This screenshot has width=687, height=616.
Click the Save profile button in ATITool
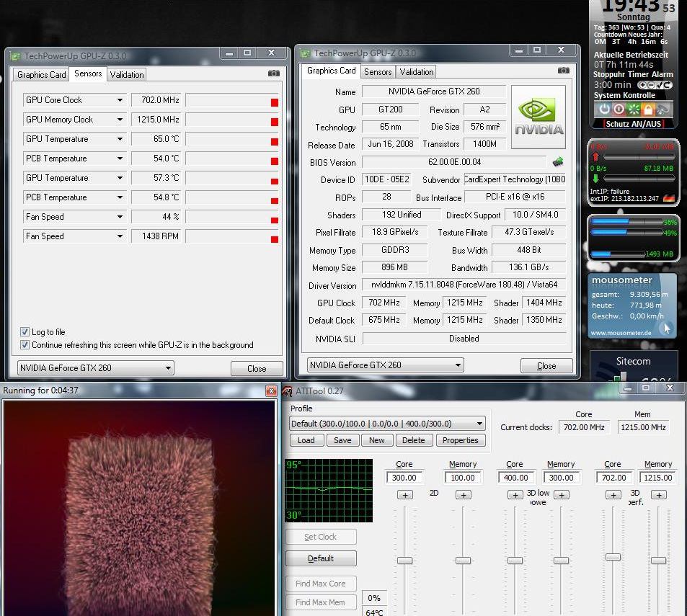342,440
